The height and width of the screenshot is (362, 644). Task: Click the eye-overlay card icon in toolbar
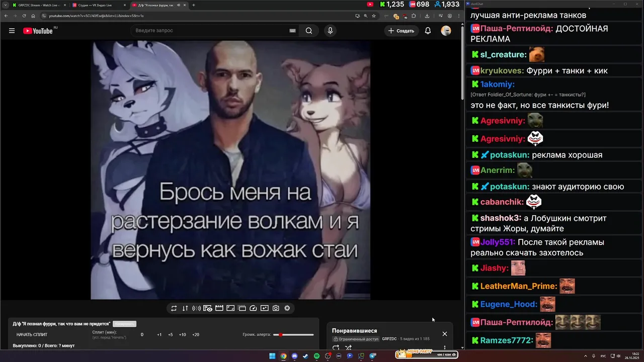208,308
